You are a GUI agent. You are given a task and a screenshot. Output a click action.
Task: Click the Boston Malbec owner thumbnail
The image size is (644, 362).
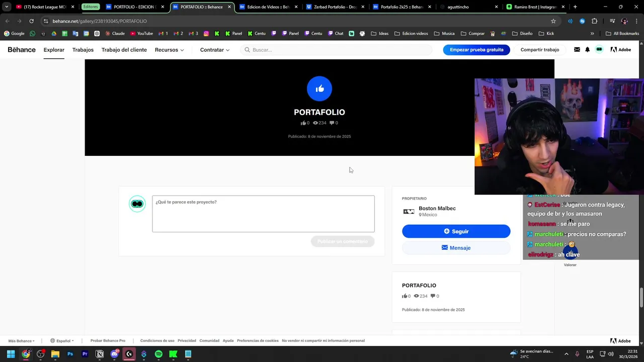point(409,211)
